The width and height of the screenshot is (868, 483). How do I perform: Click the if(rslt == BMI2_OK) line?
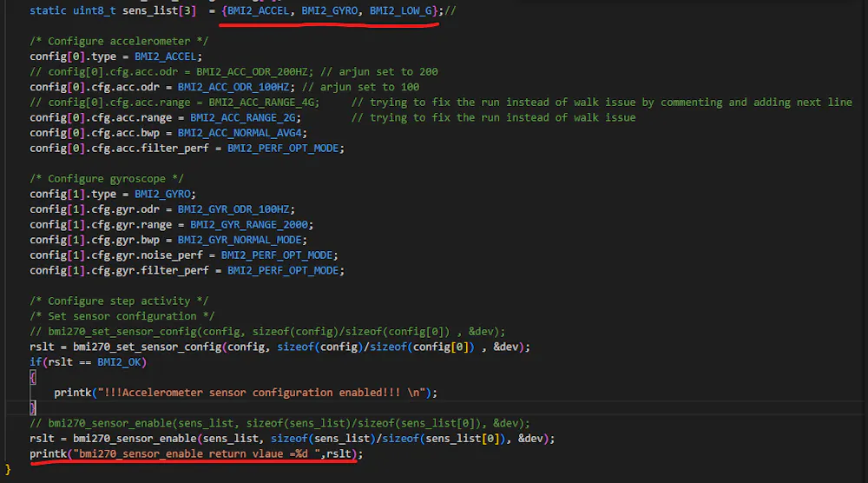[x=88, y=361]
